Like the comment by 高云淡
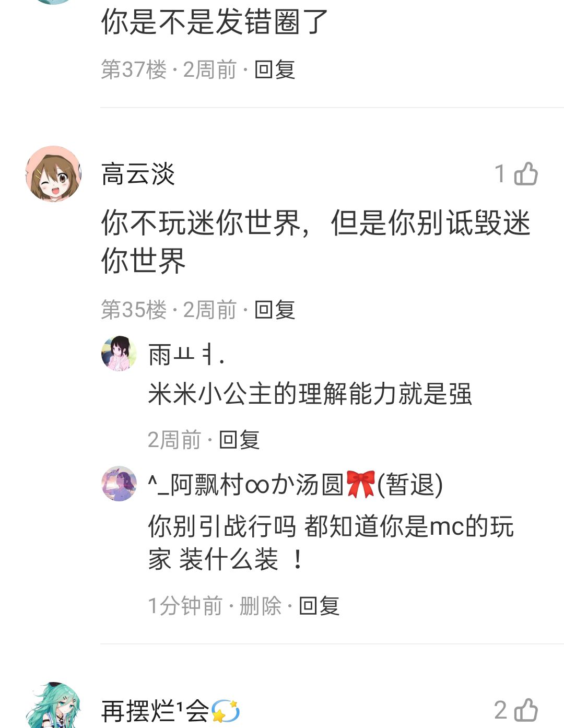 [526, 174]
